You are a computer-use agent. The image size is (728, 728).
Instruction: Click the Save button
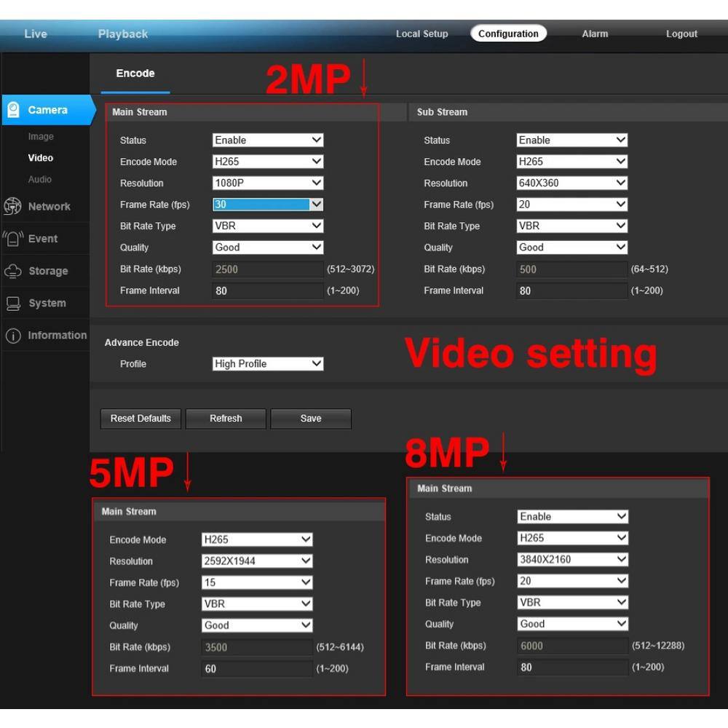[311, 419]
